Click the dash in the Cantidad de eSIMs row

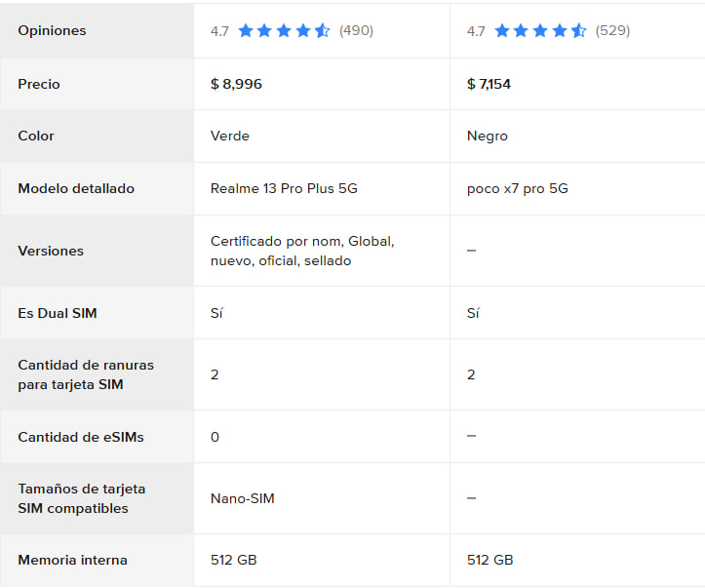point(471,436)
